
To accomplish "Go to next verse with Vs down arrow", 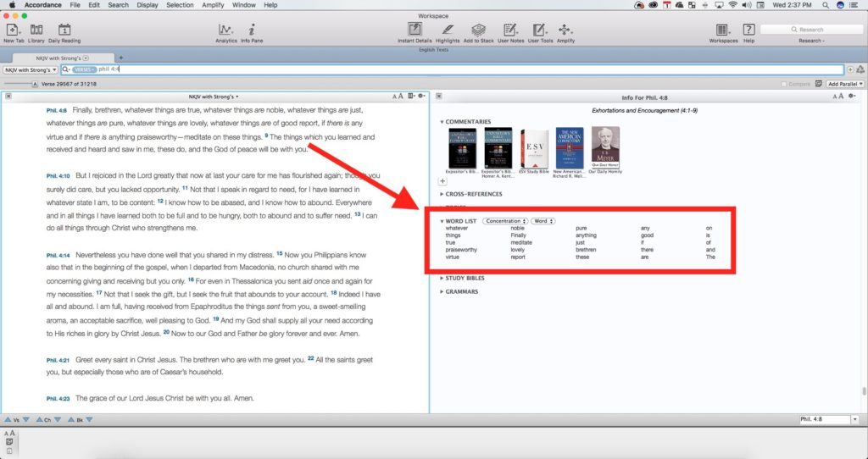I will point(25,420).
